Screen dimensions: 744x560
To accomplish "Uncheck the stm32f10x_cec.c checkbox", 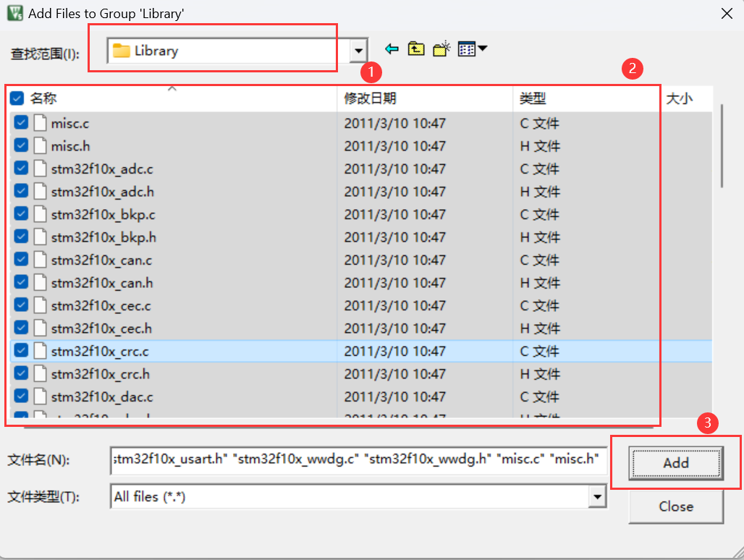I will [x=21, y=305].
